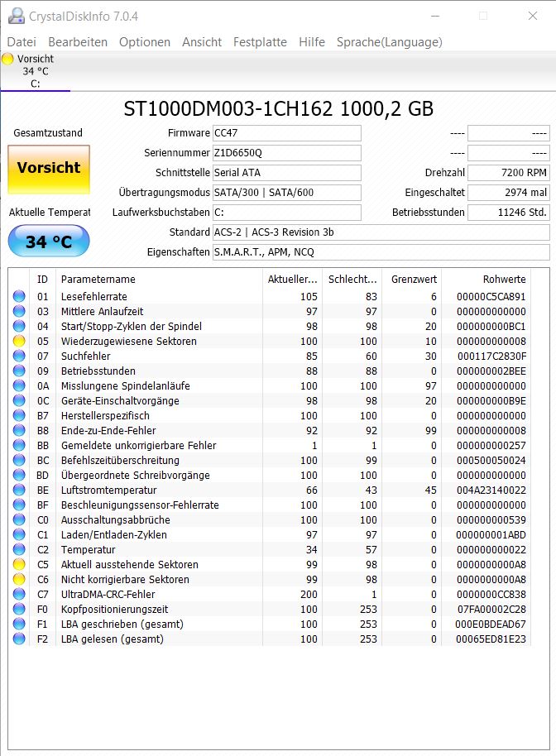This screenshot has height=756, width=556.
Task: Click the Laufwerksbuchstaben field C:
Action: point(286,212)
